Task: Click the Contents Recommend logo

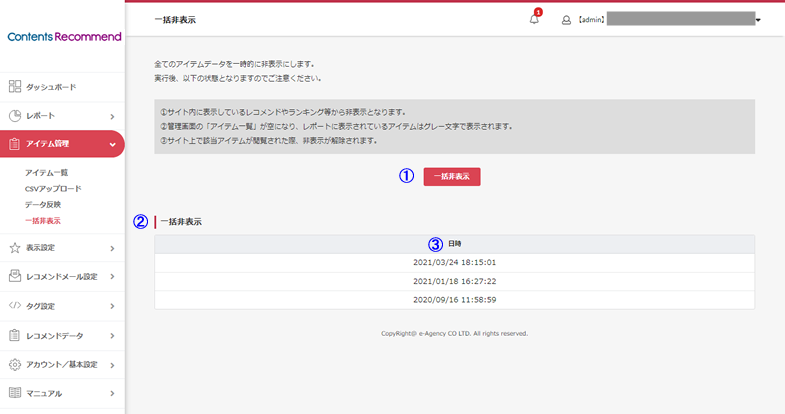Action: [x=64, y=37]
